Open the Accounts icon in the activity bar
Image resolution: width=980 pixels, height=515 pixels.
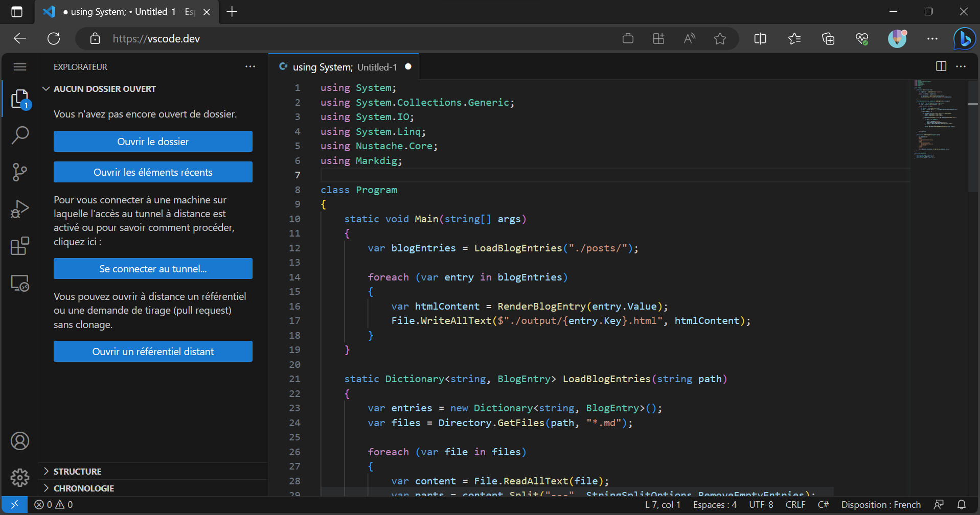point(19,441)
